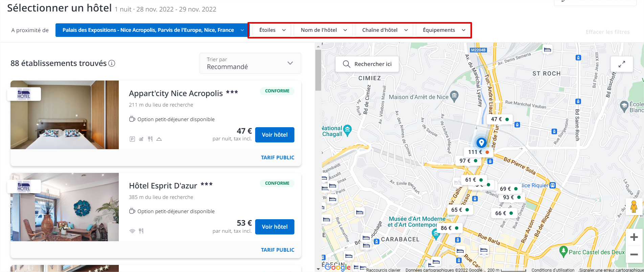Screen dimensions: 644x272
Task: Open Raccourcis clavier map link
Action: coord(383,270)
